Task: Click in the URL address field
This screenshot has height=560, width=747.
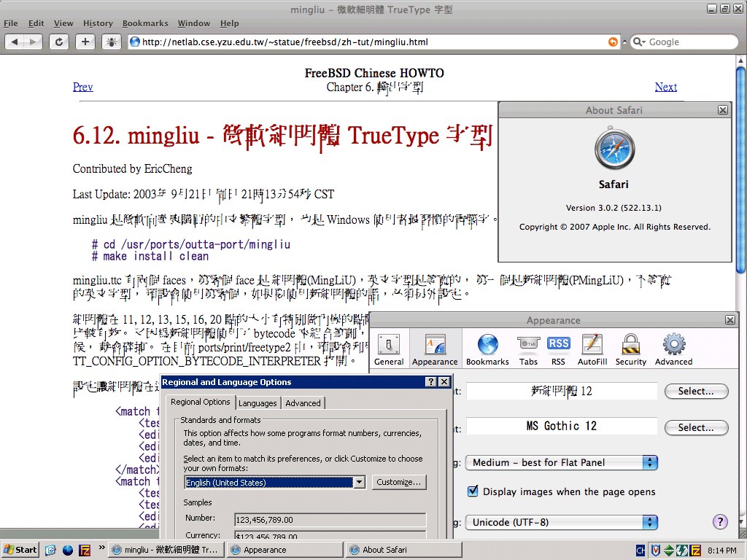Action: point(374,42)
